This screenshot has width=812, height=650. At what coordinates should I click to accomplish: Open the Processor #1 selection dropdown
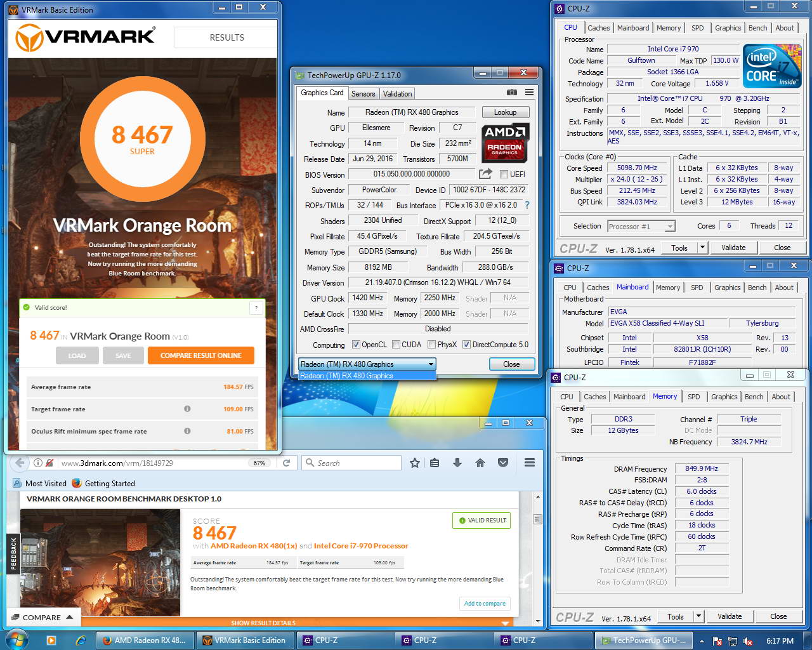click(641, 226)
